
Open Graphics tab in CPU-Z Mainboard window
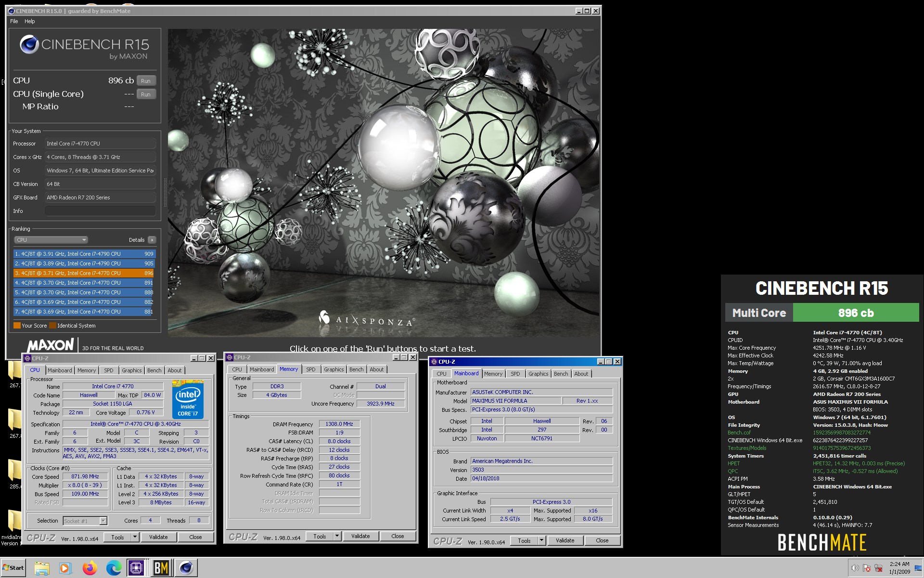[538, 374]
